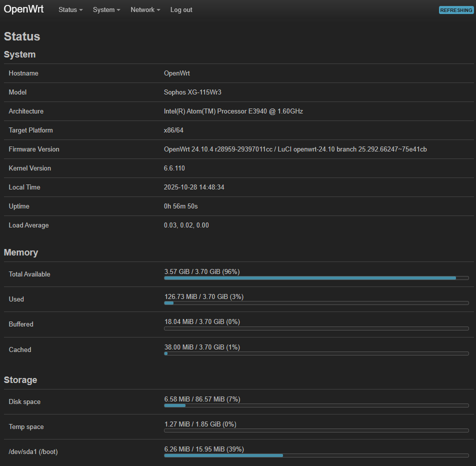Image resolution: width=476 pixels, height=466 pixels.
Task: Click the /dev/sda1 (/boot) usage bar
Action: coord(316,455)
